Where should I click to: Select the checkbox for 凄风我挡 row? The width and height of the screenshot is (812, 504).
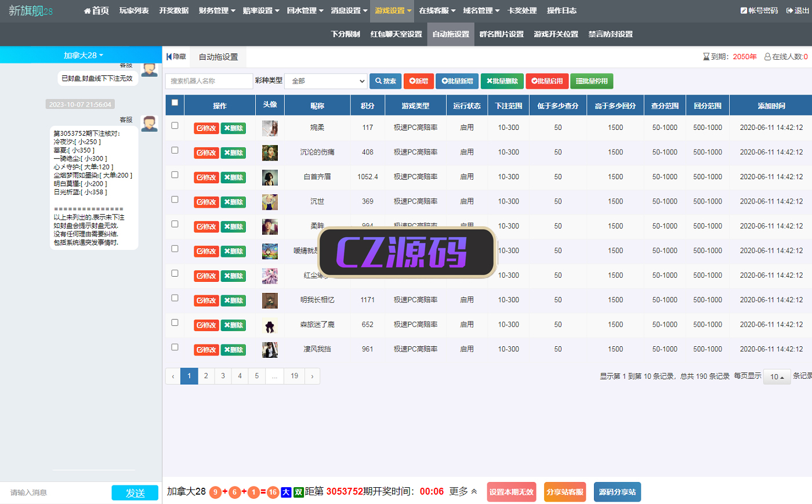click(x=175, y=347)
